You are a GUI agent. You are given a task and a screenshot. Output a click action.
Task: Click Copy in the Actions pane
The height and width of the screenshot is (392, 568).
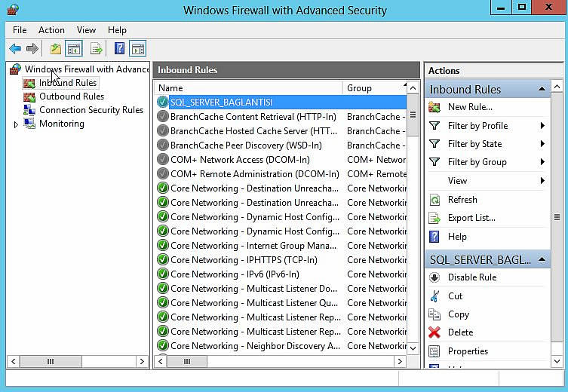458,314
